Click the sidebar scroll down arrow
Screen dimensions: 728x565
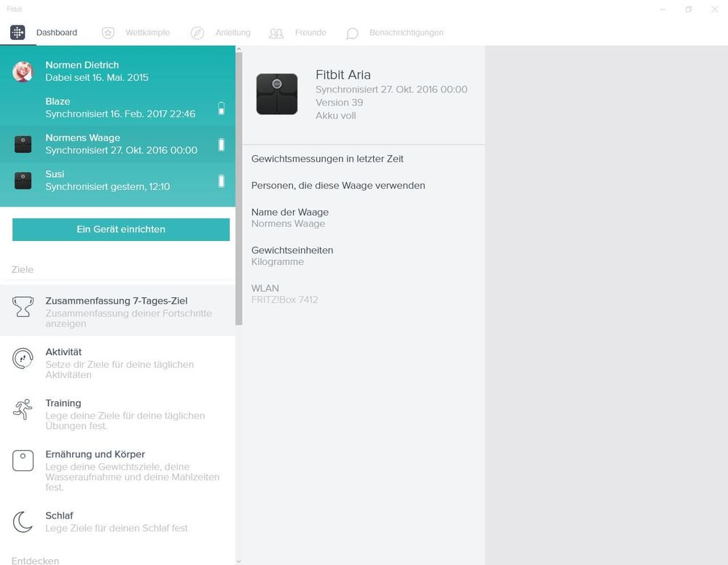[238, 561]
